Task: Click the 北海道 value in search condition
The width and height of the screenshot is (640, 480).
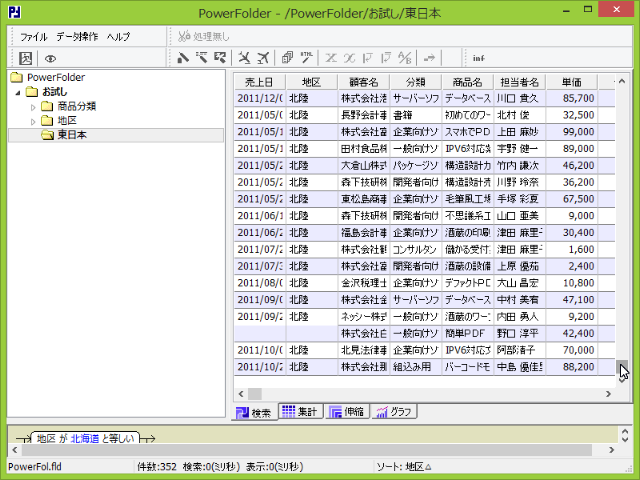Action: (x=85, y=438)
